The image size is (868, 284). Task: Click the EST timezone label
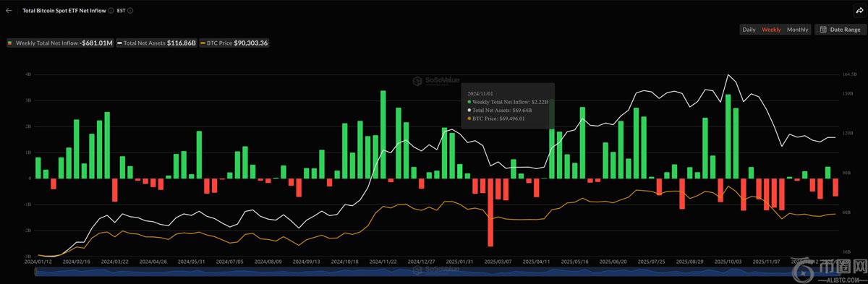tap(121, 11)
